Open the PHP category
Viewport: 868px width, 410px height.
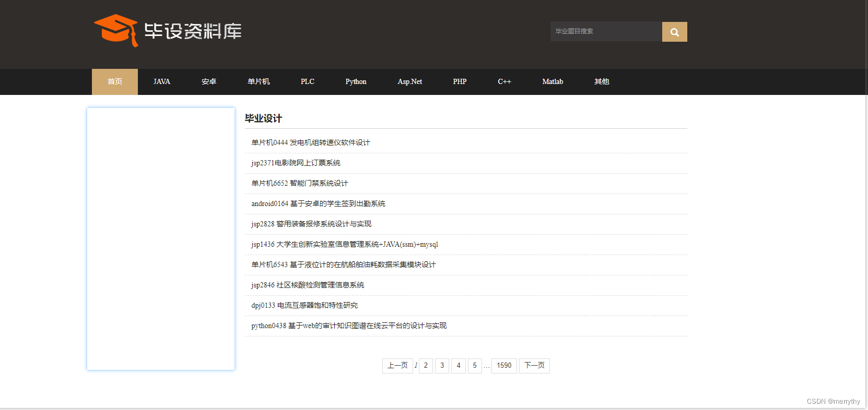[x=460, y=82]
